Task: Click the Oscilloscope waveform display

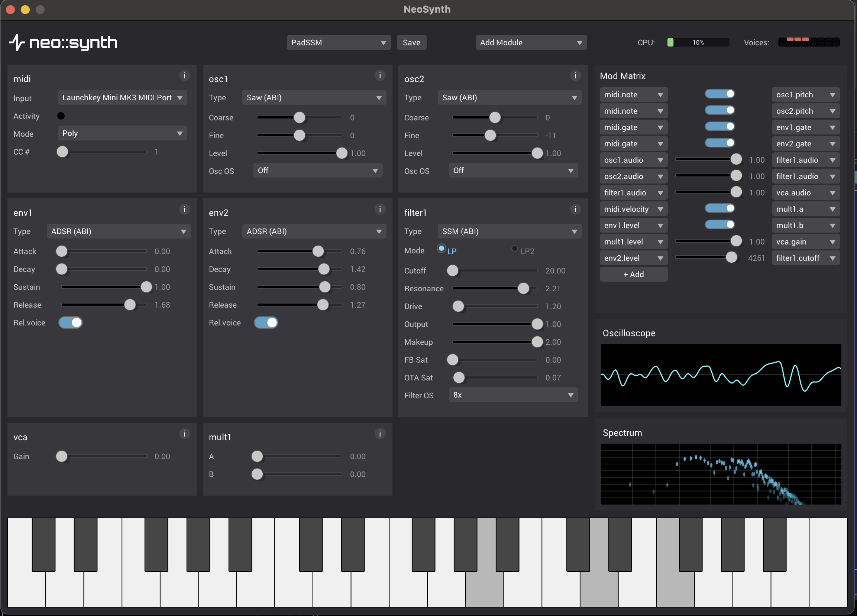Action: point(721,375)
